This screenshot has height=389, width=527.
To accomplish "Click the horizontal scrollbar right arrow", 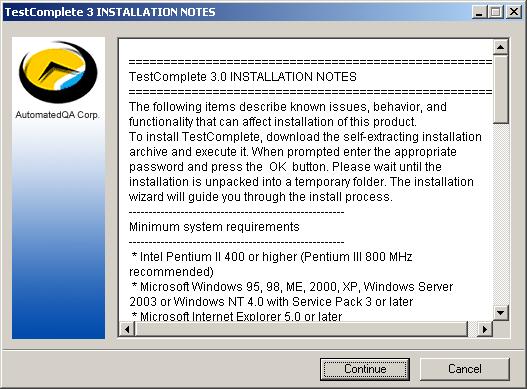I will [485, 329].
